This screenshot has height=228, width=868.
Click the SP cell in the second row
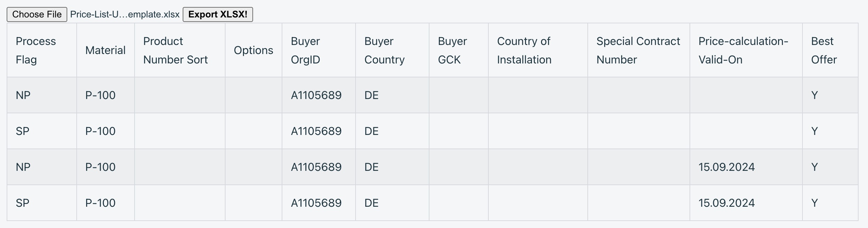coord(42,131)
